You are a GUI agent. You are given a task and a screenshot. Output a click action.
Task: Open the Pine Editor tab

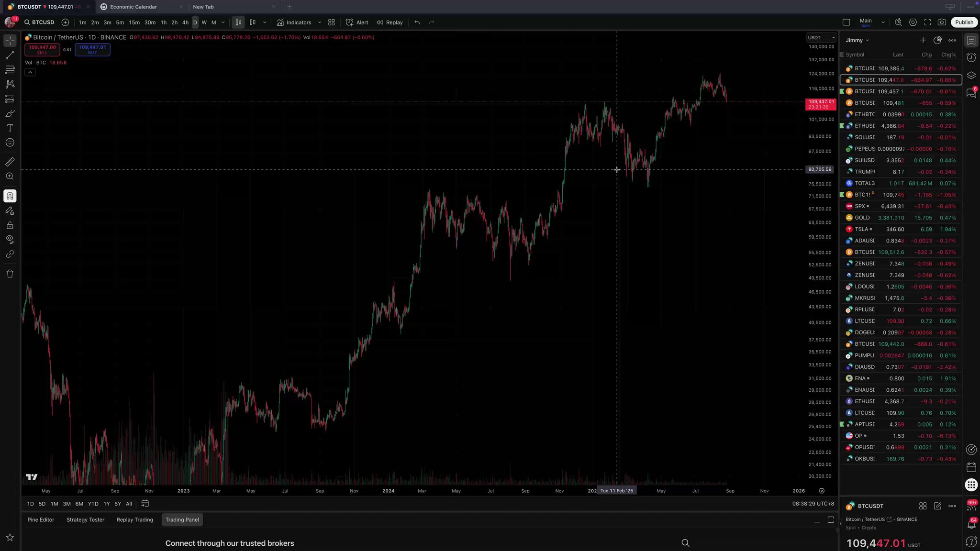(41, 520)
